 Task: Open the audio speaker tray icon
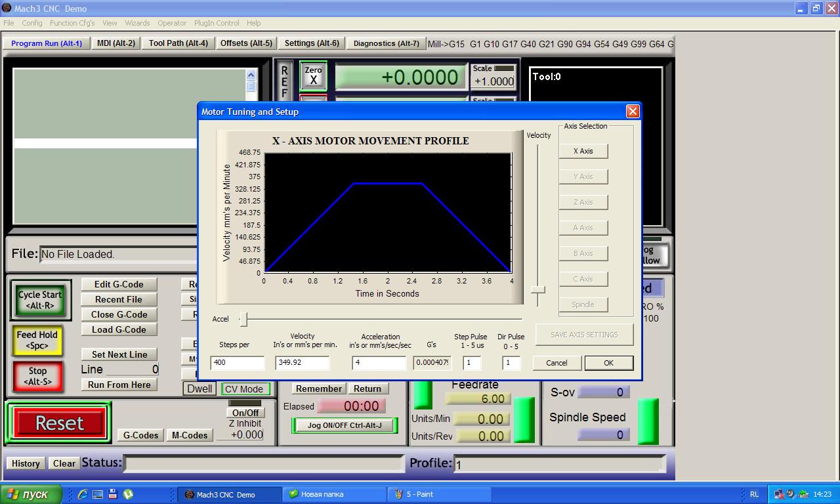pyautogui.click(x=791, y=494)
